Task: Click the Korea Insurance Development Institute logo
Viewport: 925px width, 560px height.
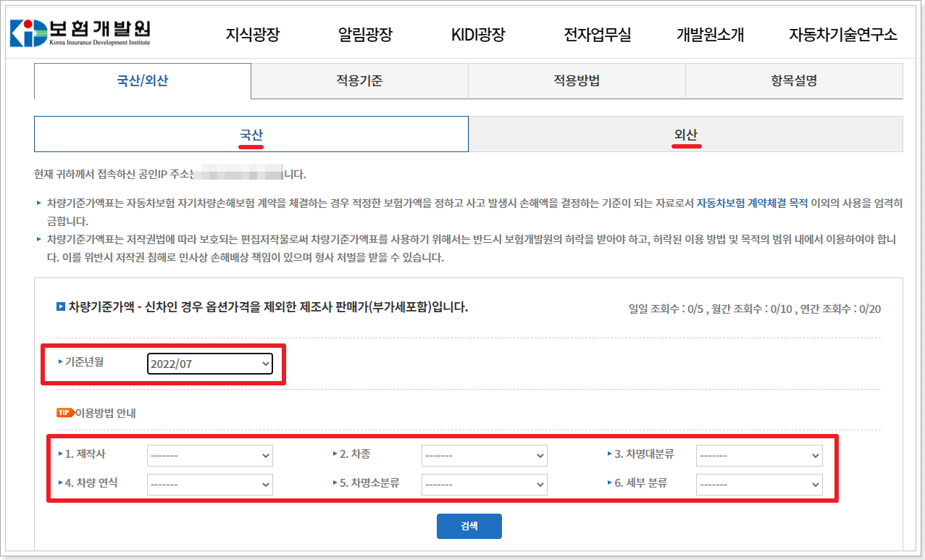Action: coord(80,33)
